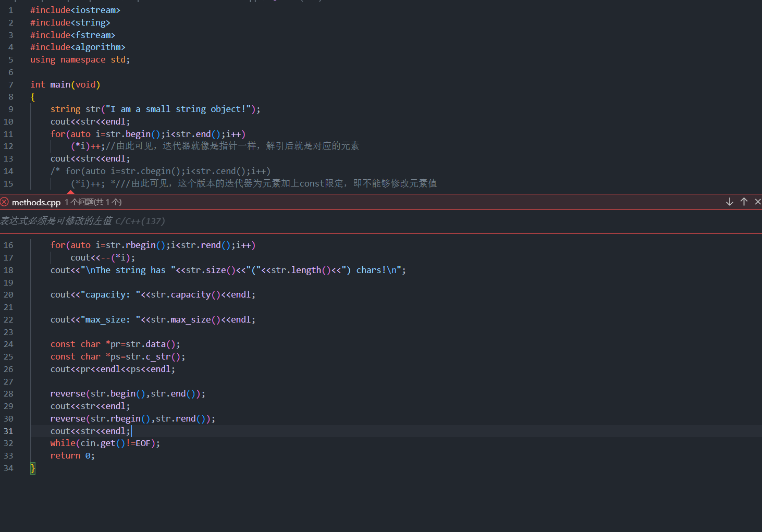The width and height of the screenshot is (762, 532).
Task: Click 'cout<<pr<<endl<<ps<<endl;' line
Action: coord(113,369)
